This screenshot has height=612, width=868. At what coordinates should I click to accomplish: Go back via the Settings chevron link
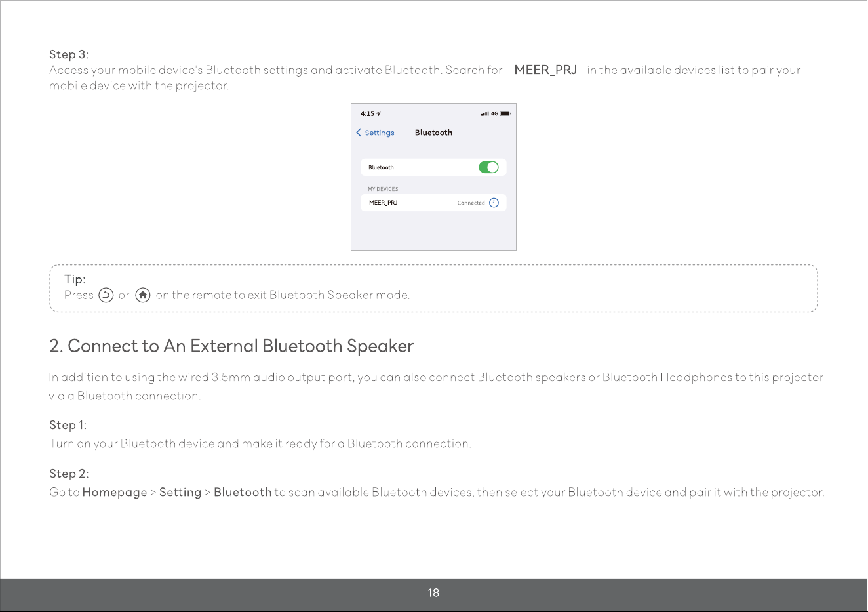pyautogui.click(x=375, y=133)
